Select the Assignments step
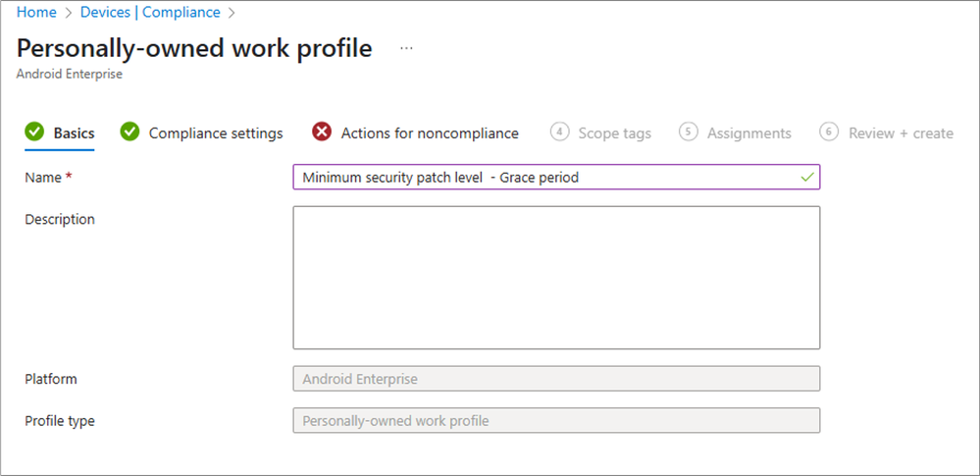Screen dimensions: 980x476 749,133
